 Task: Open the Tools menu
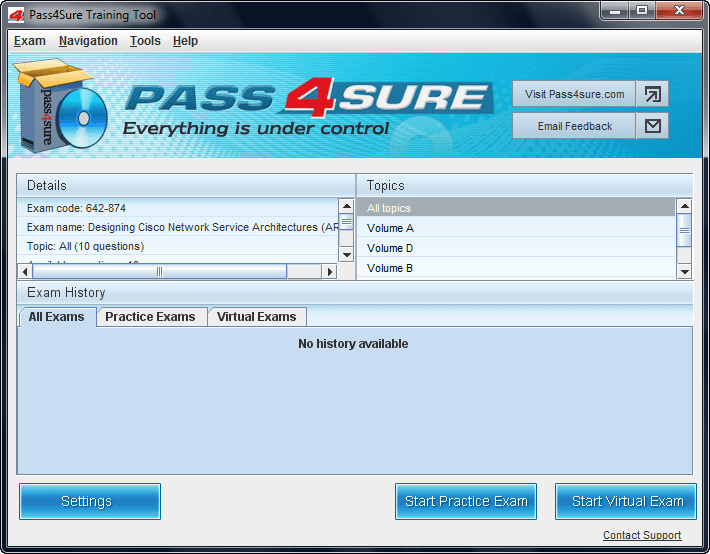(145, 41)
